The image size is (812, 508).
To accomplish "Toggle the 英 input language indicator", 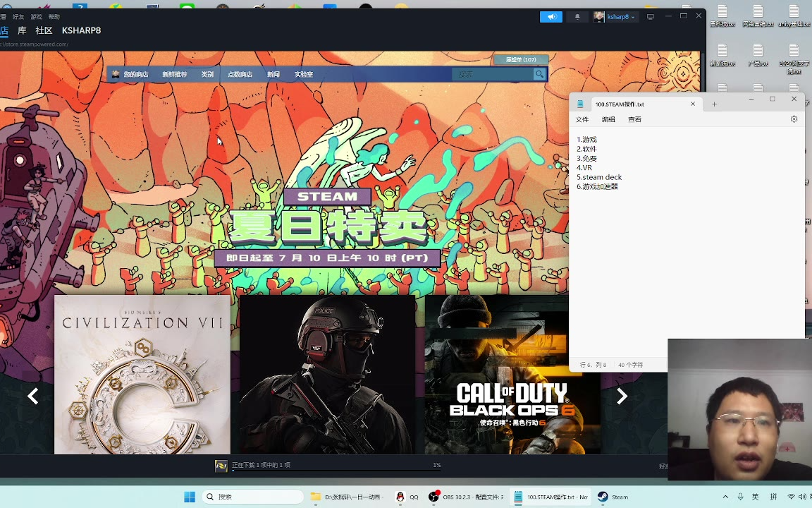I will [755, 497].
